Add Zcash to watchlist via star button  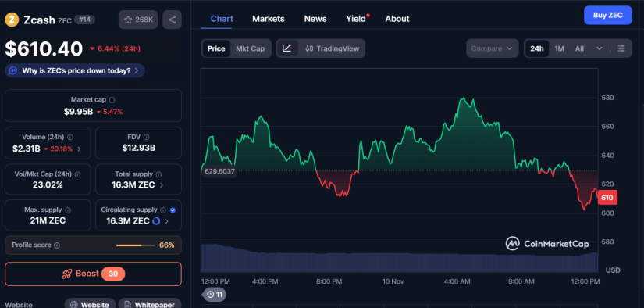click(x=138, y=20)
